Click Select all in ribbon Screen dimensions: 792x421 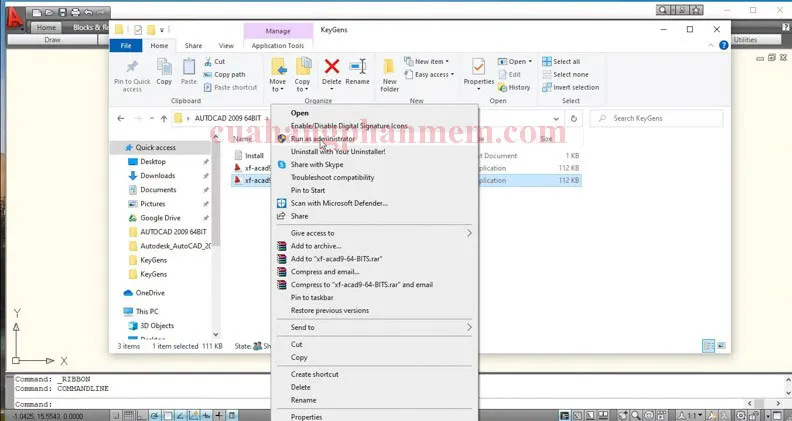[561, 62]
